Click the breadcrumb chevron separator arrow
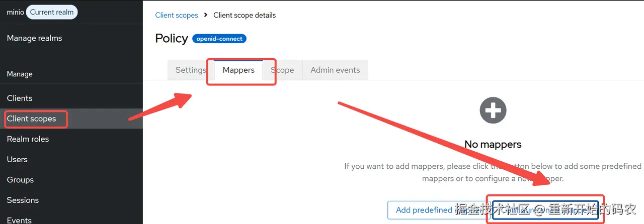The height and width of the screenshot is (224, 644). (x=206, y=15)
